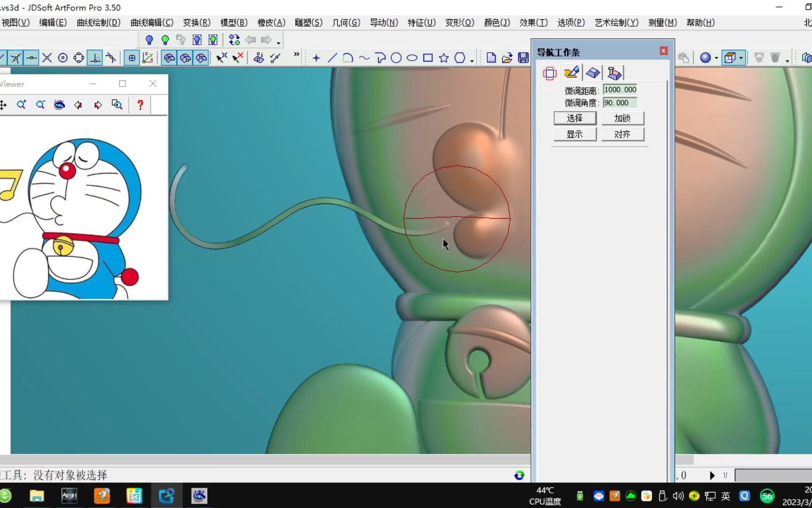The height and width of the screenshot is (508, 812).
Task: Click the 加锁 button
Action: 623,118
